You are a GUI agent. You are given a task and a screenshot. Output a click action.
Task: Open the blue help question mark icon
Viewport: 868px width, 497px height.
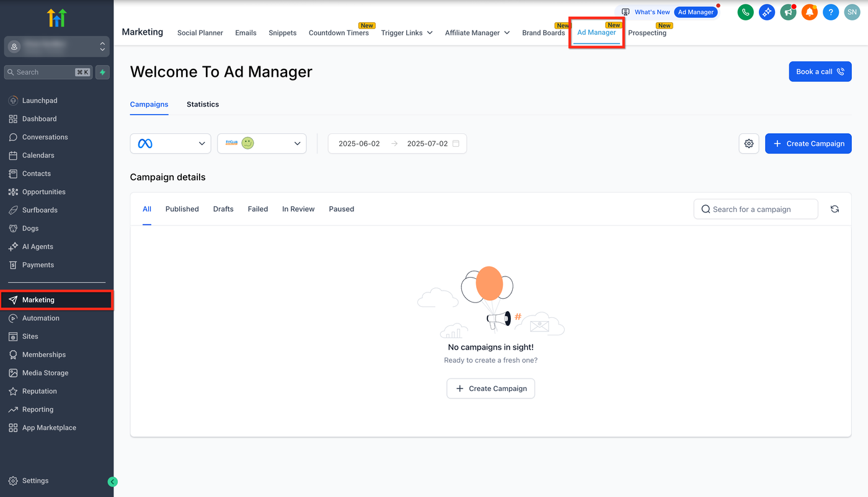(830, 12)
